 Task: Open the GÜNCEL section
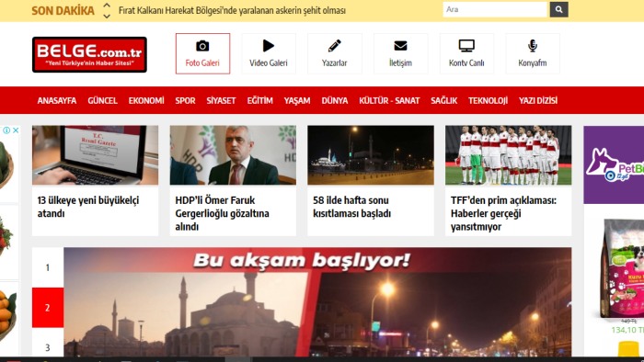102,100
